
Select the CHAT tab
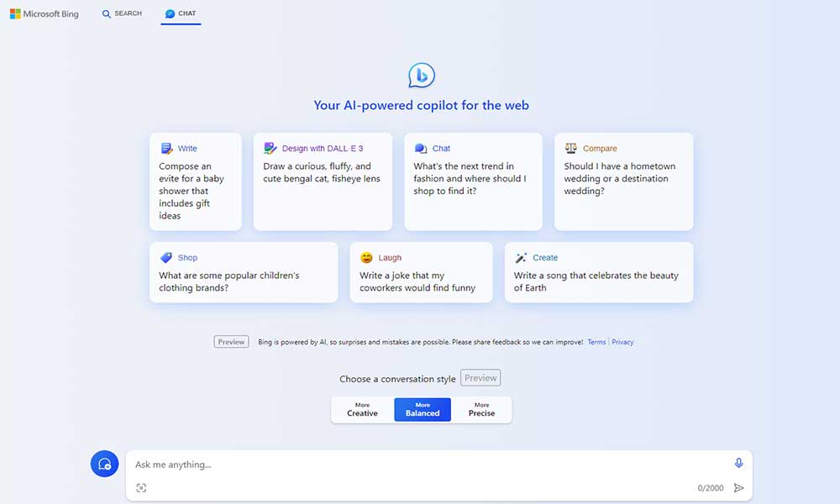(180, 13)
